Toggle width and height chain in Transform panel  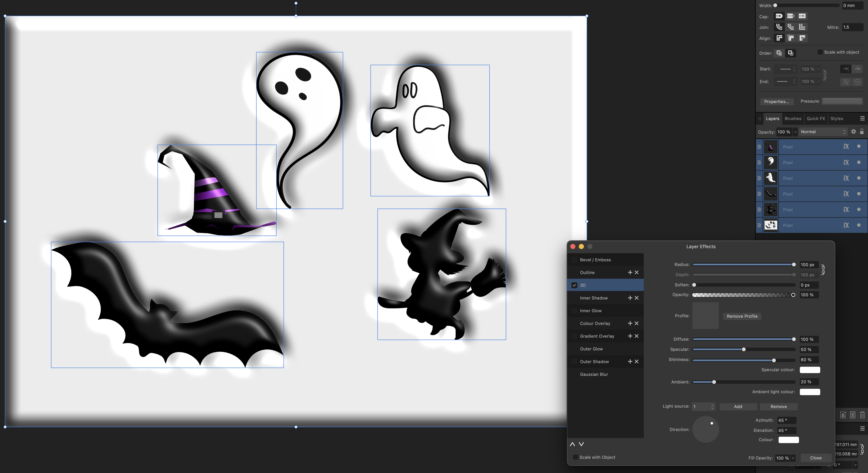[862, 449]
